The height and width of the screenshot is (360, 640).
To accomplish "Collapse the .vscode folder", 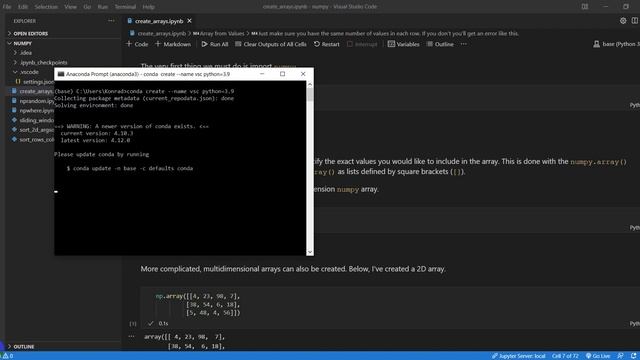I will pos(29,72).
